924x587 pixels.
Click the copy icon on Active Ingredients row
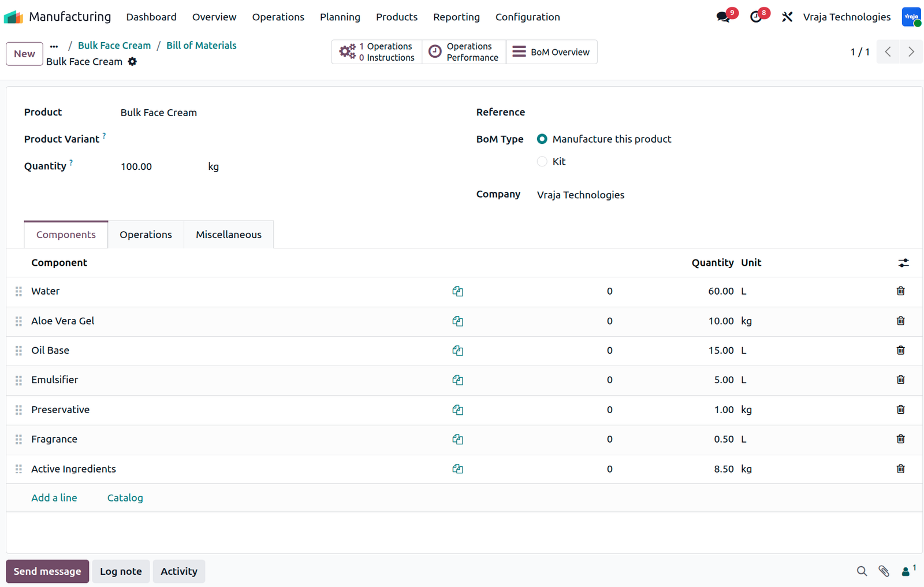[457, 469]
